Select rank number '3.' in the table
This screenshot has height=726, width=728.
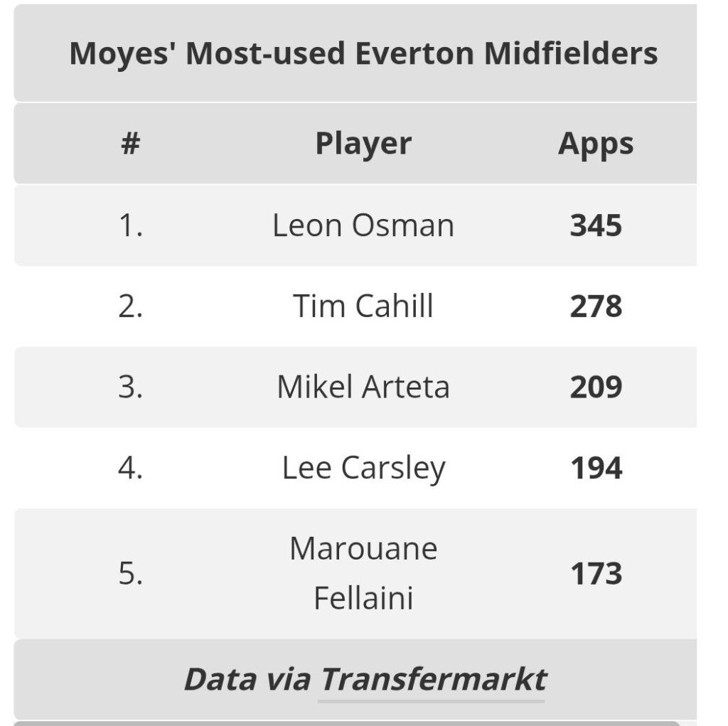click(x=130, y=387)
